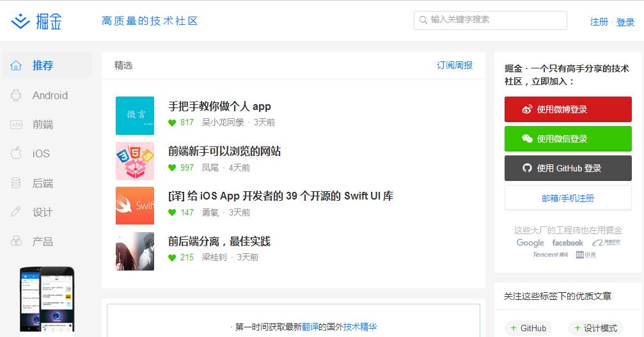The height and width of the screenshot is (337, 644).
Task: Click the 微言 article thumbnail
Action: pyautogui.click(x=135, y=116)
